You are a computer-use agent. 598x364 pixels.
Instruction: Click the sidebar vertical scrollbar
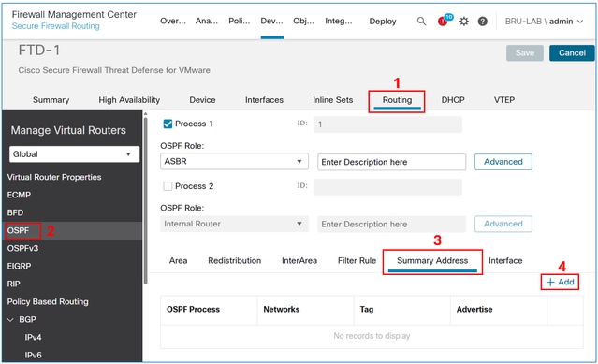click(145, 200)
